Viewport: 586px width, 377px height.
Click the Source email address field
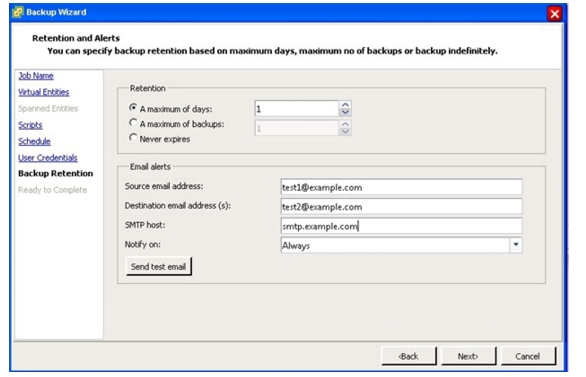[401, 187]
